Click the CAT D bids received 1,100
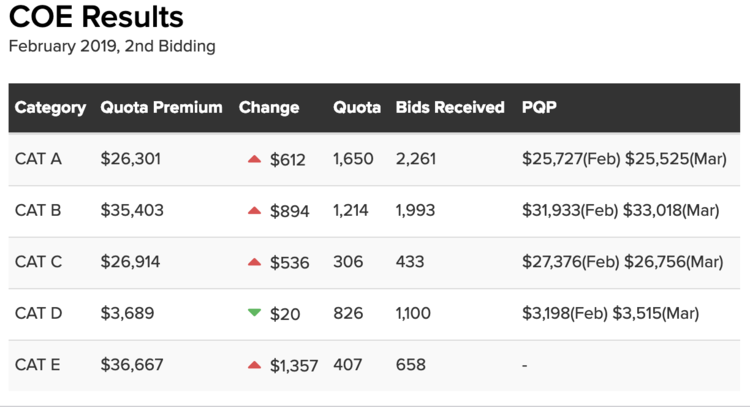The width and height of the screenshot is (750, 407). point(413,314)
